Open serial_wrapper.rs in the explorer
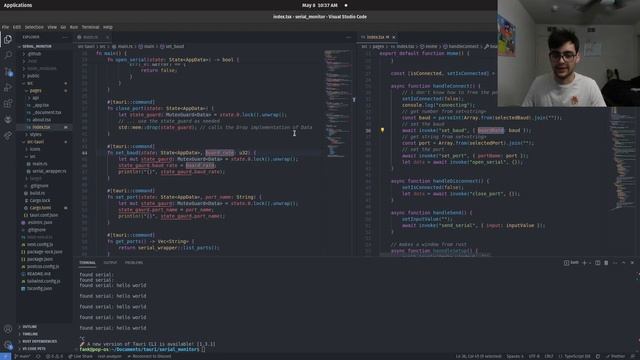The image size is (640, 360). coord(49,171)
